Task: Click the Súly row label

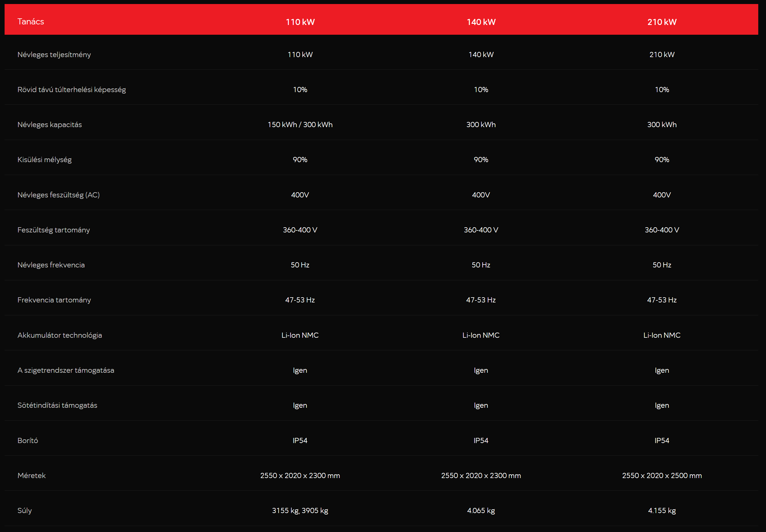Action: (x=25, y=511)
